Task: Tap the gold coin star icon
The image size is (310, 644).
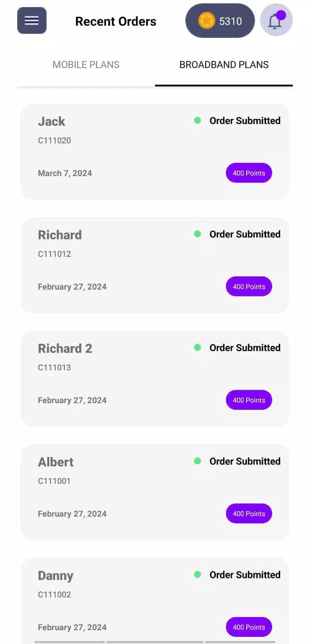Action: (x=206, y=21)
